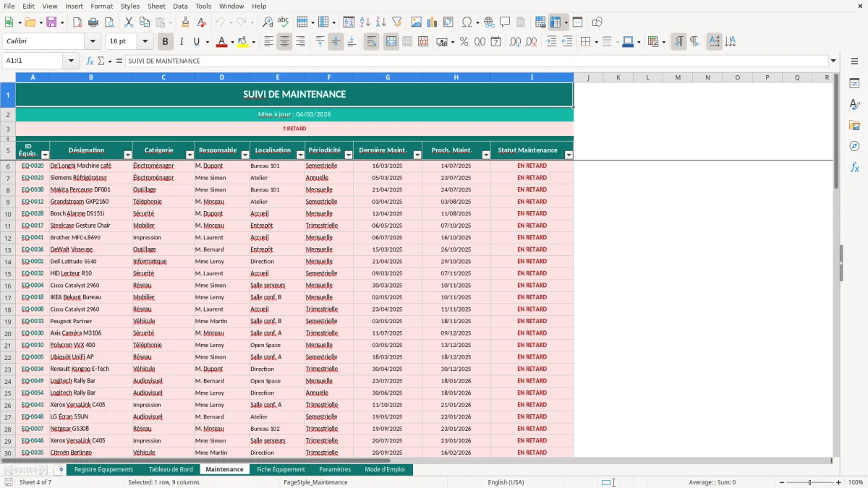The image size is (868, 488).
Task: Open the Font Name dropdown
Action: [x=91, y=42]
